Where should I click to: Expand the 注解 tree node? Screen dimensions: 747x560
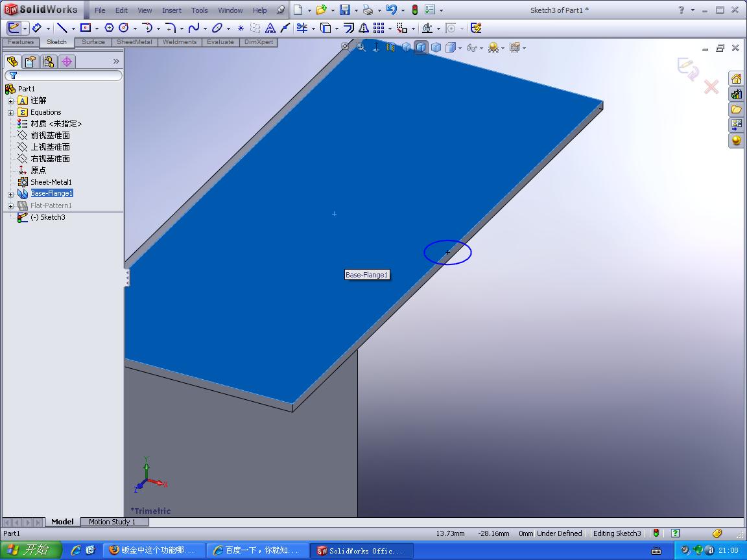tap(10, 101)
